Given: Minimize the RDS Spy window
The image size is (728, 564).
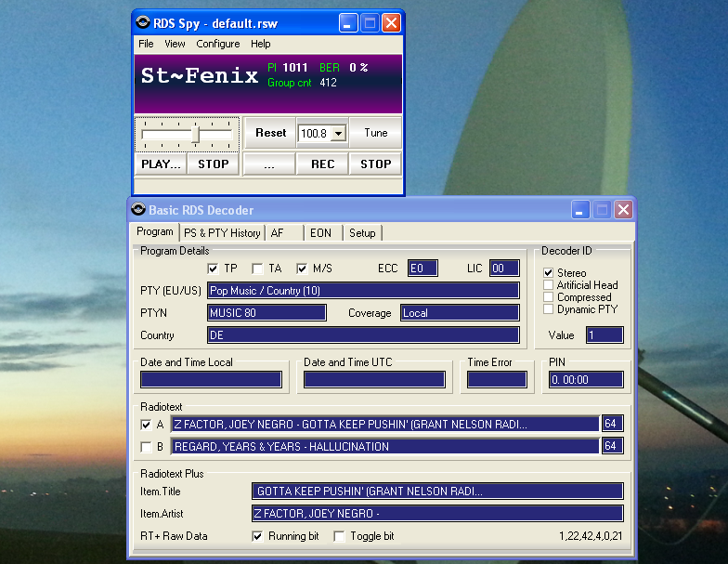Looking at the screenshot, I should tap(347, 22).
